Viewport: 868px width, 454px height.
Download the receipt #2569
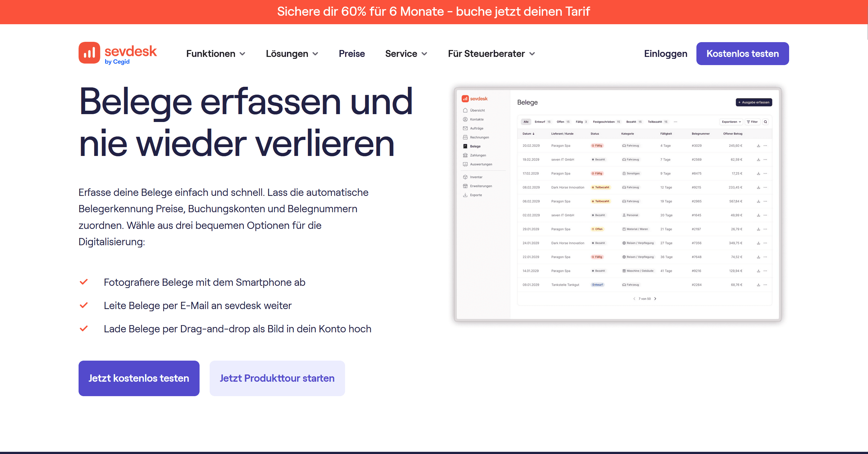pos(758,159)
